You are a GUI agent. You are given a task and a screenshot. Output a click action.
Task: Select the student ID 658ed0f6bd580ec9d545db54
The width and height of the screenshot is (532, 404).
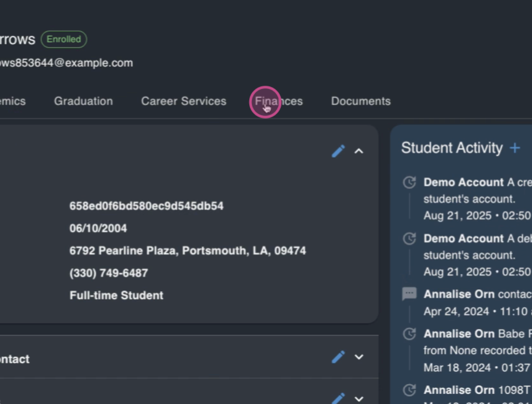click(146, 206)
